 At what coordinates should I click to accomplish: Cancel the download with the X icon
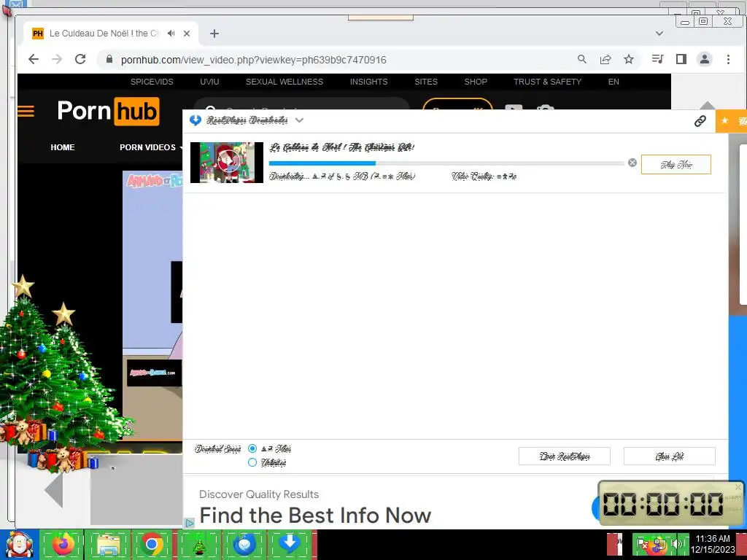click(x=632, y=163)
